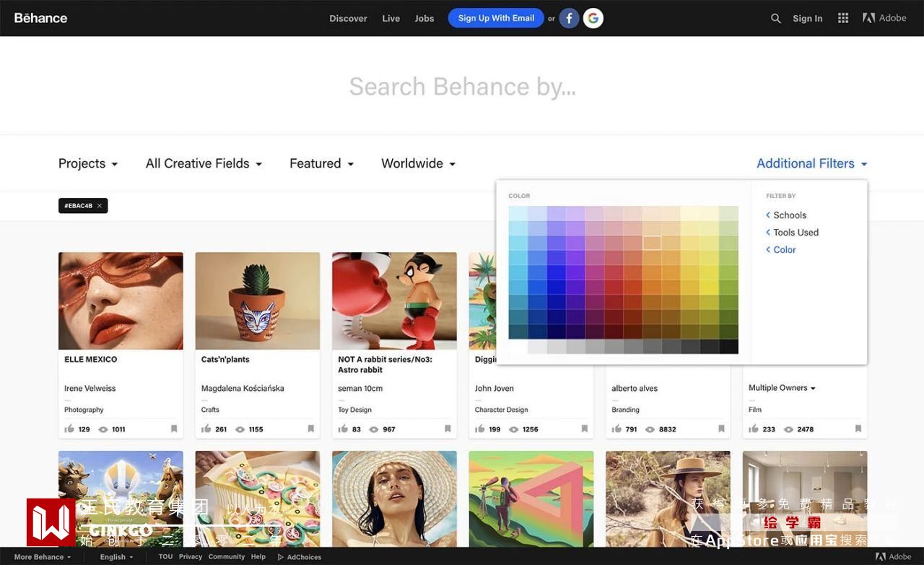Expand All Creative Fields dropdown
The height and width of the screenshot is (565, 924).
click(204, 164)
